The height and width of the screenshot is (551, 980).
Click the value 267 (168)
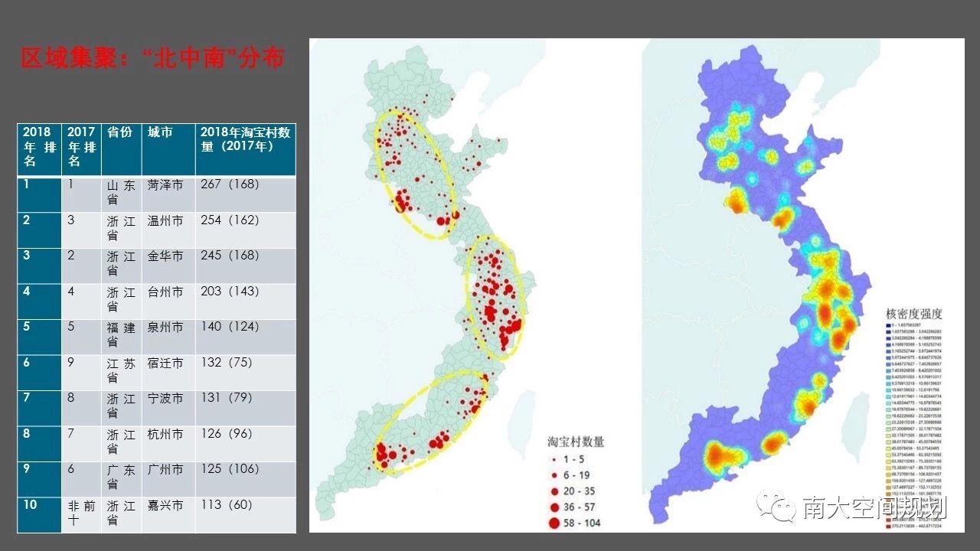click(230, 184)
